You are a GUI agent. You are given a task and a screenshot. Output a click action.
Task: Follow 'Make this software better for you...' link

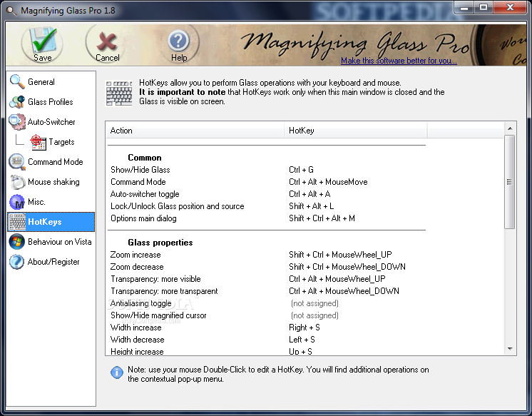399,61
